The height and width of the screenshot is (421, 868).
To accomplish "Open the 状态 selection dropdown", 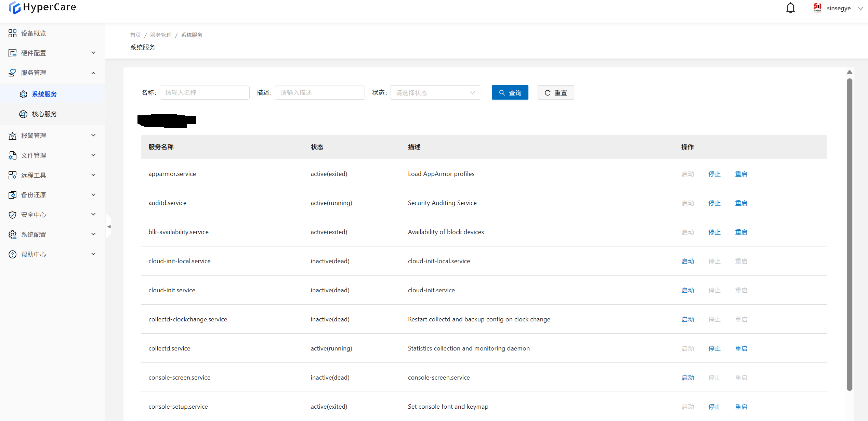I will [435, 93].
